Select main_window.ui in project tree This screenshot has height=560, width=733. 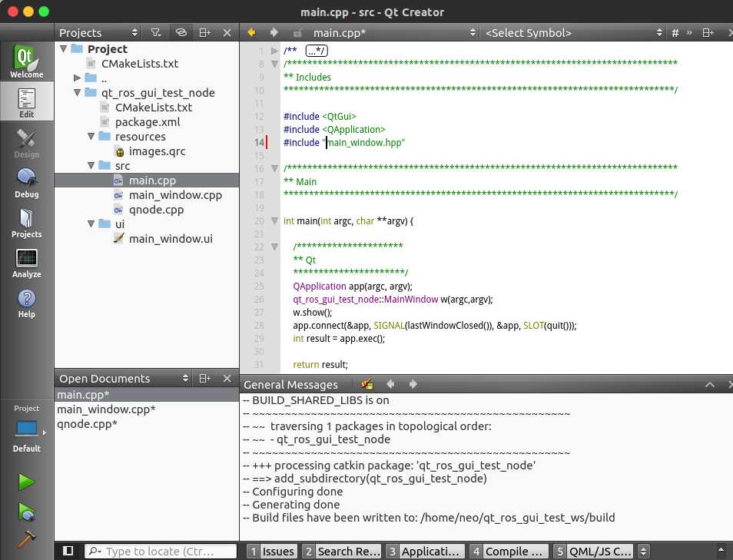(171, 238)
